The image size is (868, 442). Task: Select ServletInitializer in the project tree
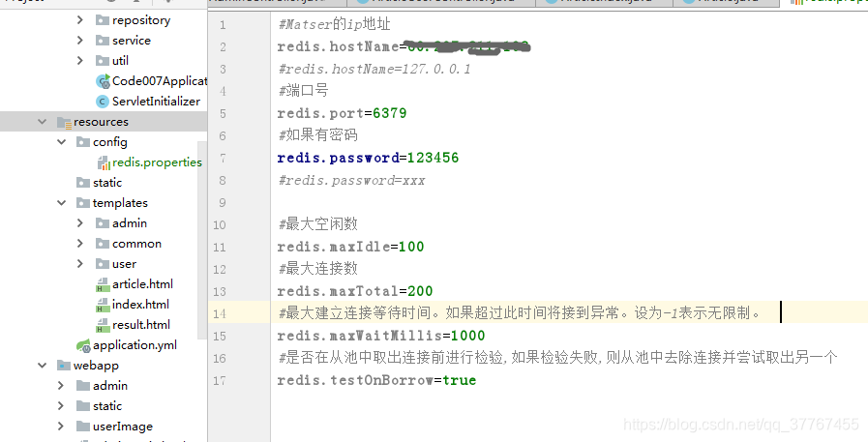[x=156, y=102]
